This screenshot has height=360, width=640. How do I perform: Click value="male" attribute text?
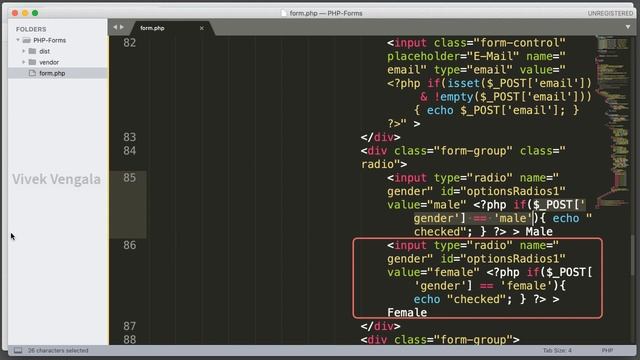click(x=427, y=204)
